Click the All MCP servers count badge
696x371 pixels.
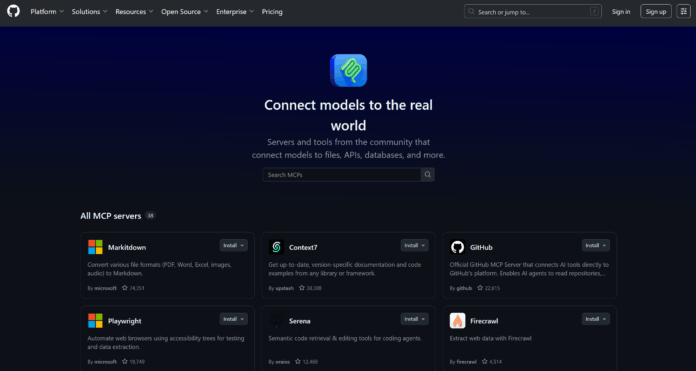pyautogui.click(x=150, y=216)
